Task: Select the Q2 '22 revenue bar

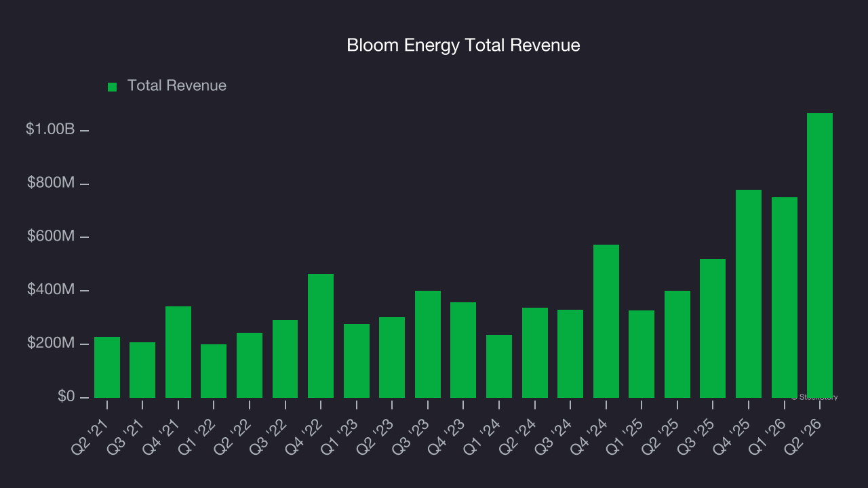Action: [250, 365]
